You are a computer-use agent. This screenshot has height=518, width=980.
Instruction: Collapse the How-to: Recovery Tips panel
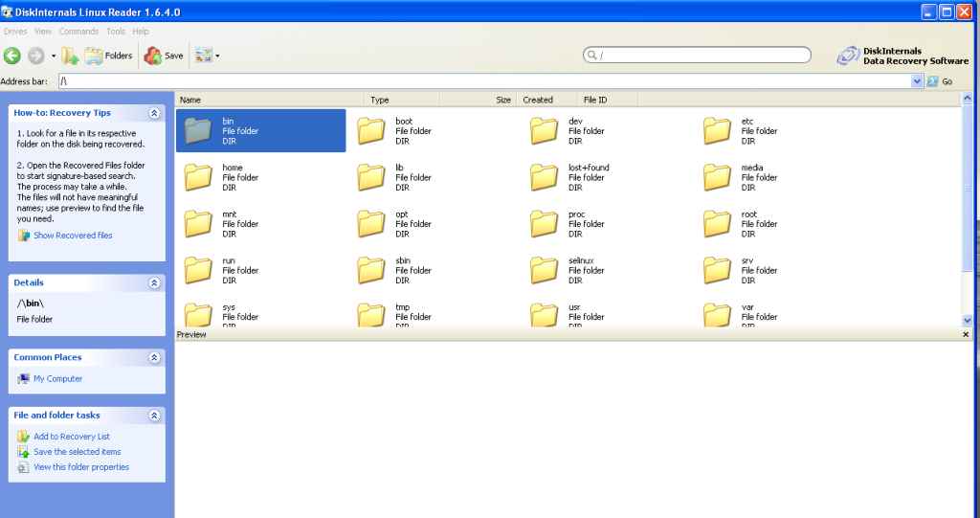[154, 113]
